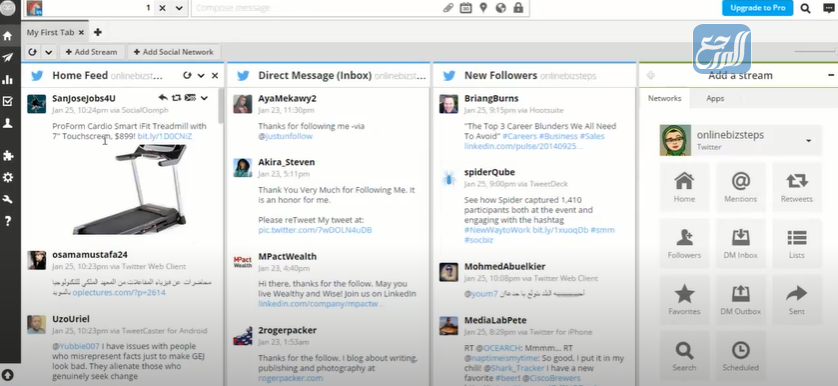The height and width of the screenshot is (386, 838).
Task: Expand the refresh interval dropdown arrow
Action: [49, 52]
